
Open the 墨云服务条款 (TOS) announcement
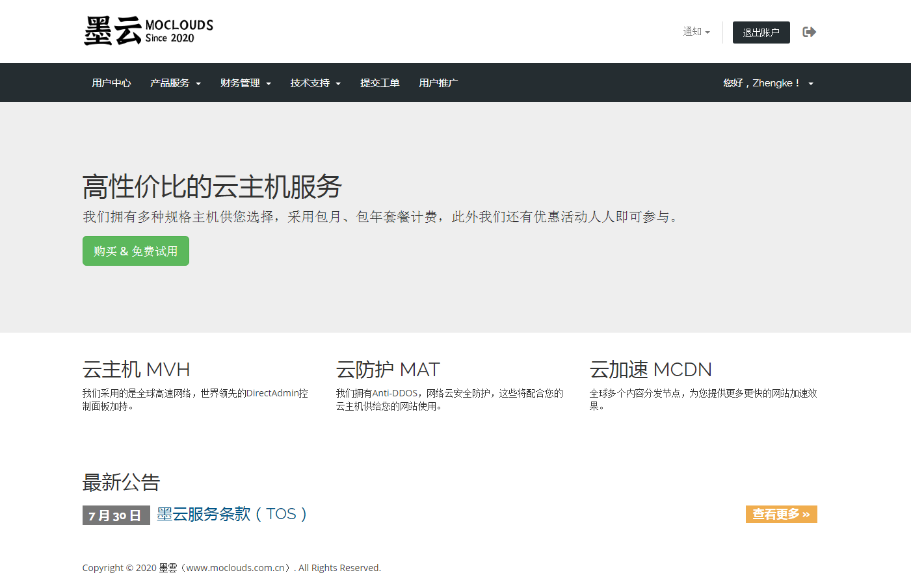point(231,514)
